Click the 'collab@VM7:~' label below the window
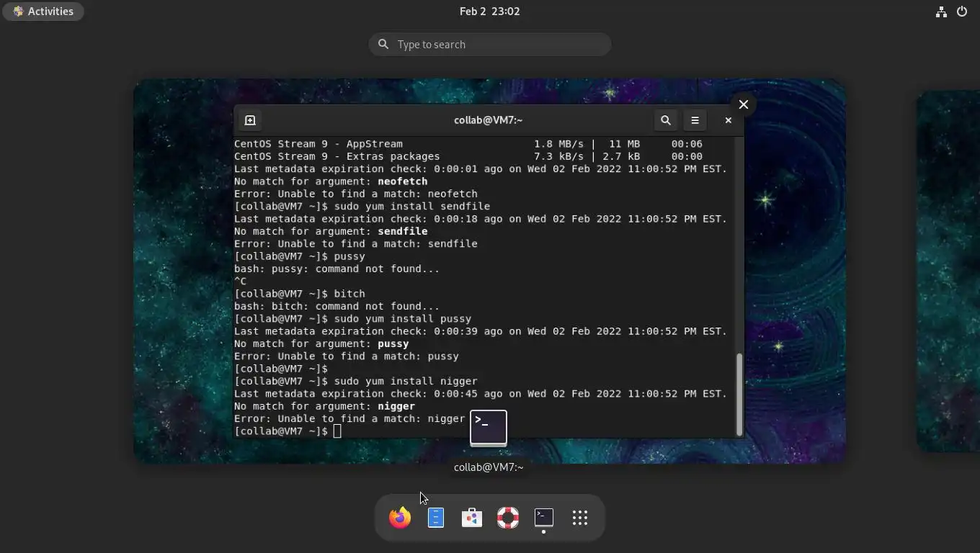Image resolution: width=980 pixels, height=553 pixels. (489, 467)
